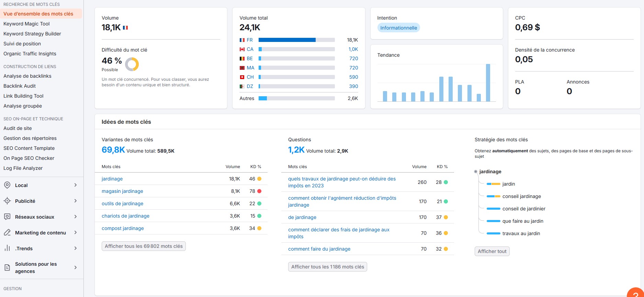The height and width of the screenshot is (297, 644).
Task: Open Audit de site
Action: [x=18, y=128]
